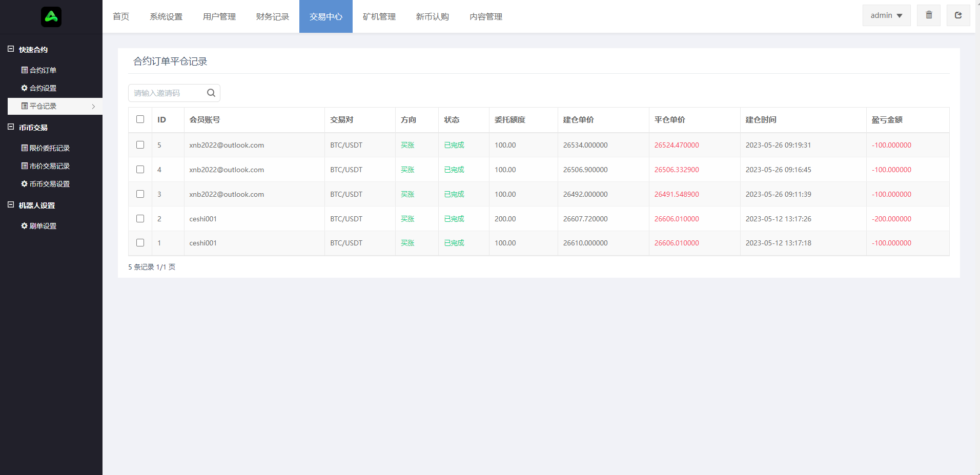Click the arrow chevron on 平仓记录 entry

coord(93,106)
